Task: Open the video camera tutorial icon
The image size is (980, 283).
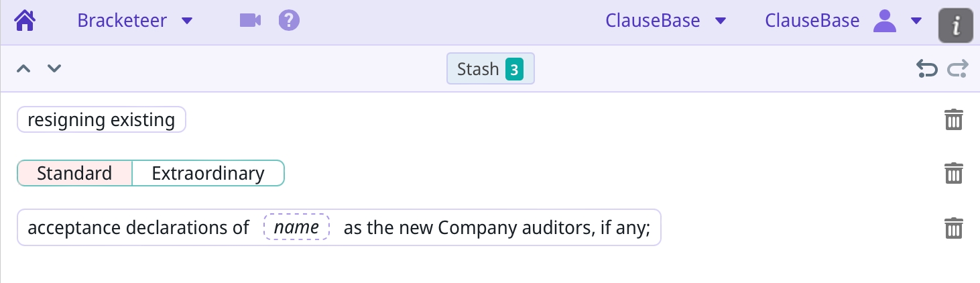Action: pyautogui.click(x=250, y=21)
